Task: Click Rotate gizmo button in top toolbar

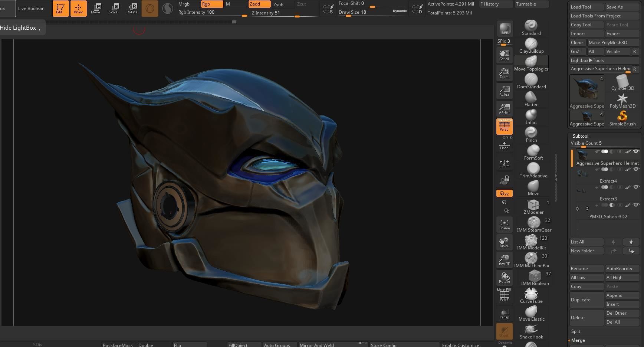Action: click(132, 8)
